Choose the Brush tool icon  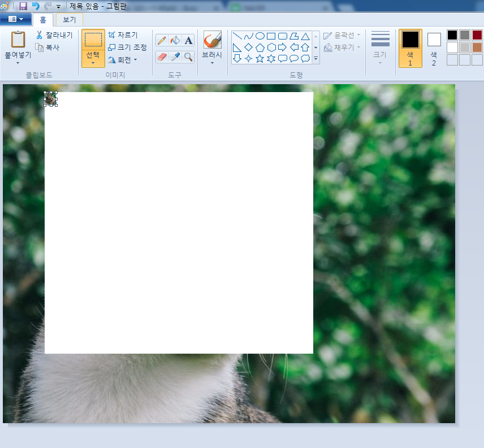[213, 40]
